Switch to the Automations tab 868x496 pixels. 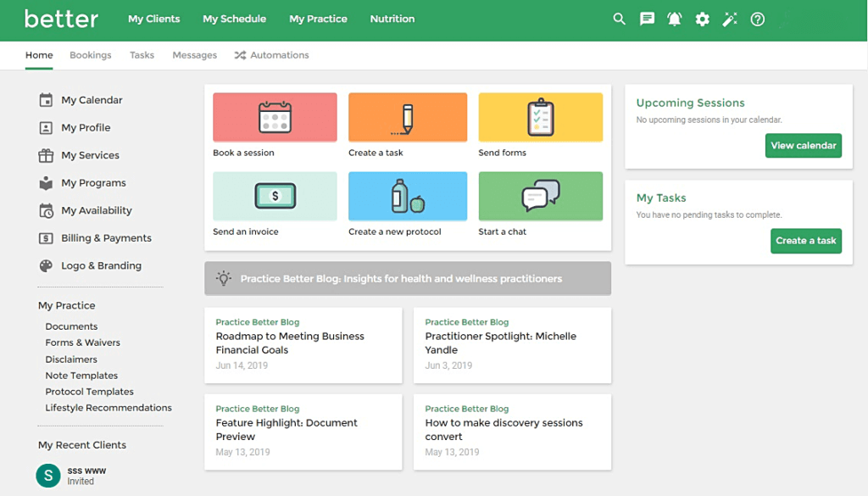click(271, 55)
